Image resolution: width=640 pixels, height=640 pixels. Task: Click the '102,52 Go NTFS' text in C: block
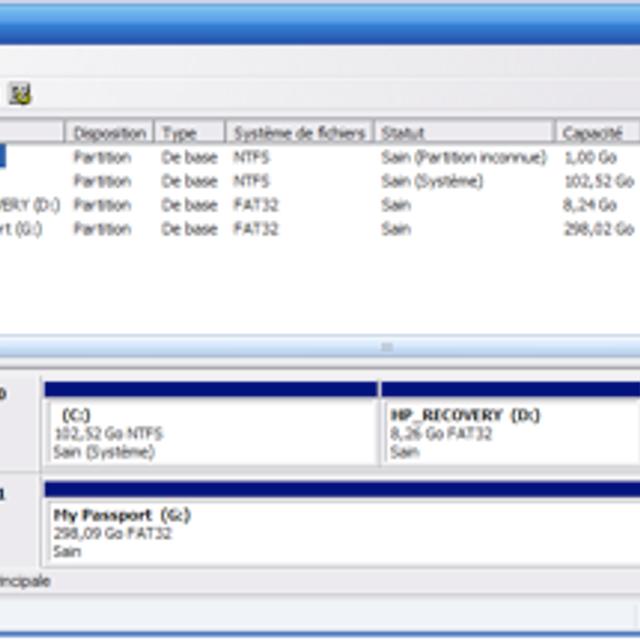point(108,433)
